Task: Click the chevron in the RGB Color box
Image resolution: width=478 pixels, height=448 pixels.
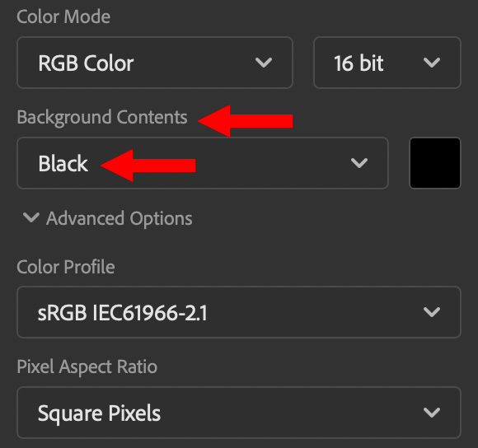Action: 264,63
